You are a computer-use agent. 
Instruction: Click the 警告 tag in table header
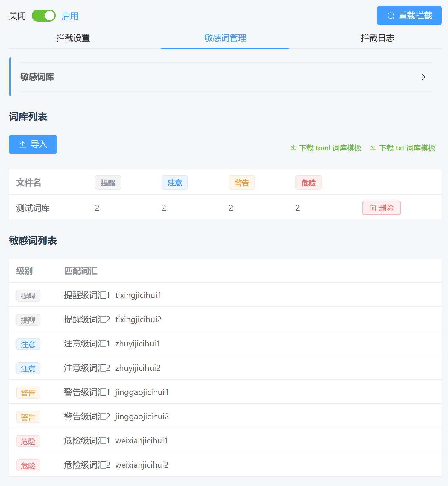click(x=242, y=183)
